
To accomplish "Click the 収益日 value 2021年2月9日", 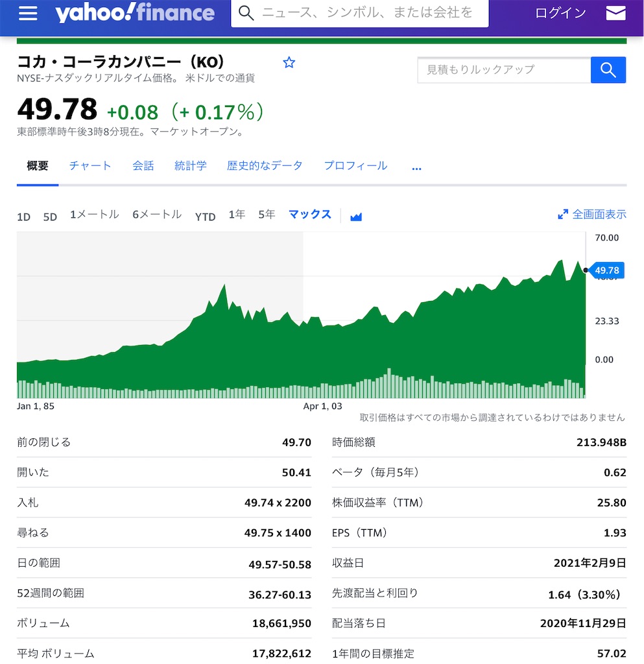I will click(590, 563).
